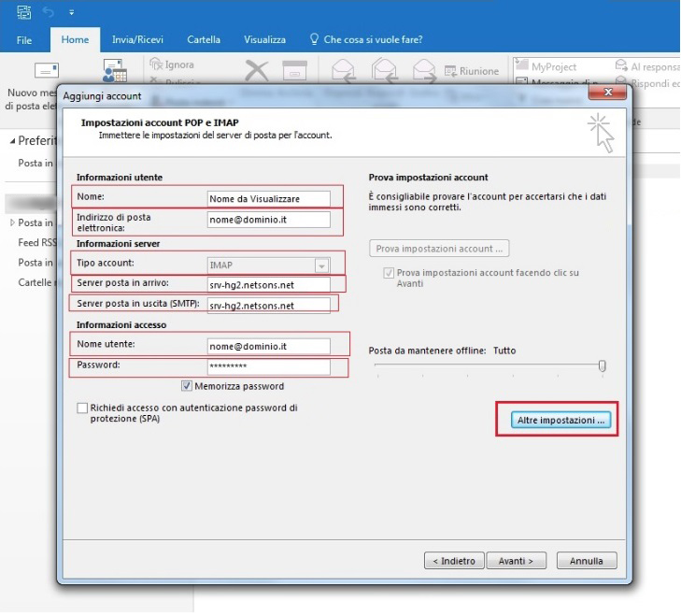This screenshot has width=681, height=616.
Task: Click the Archive box icon in ribbon
Action: (x=294, y=71)
